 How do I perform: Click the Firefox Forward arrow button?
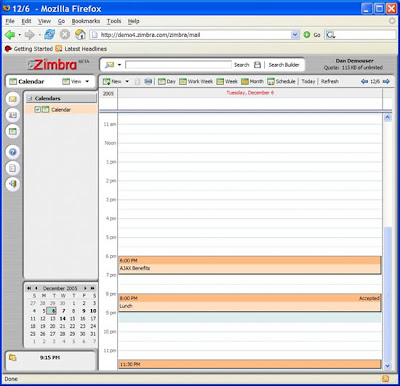coord(30,34)
